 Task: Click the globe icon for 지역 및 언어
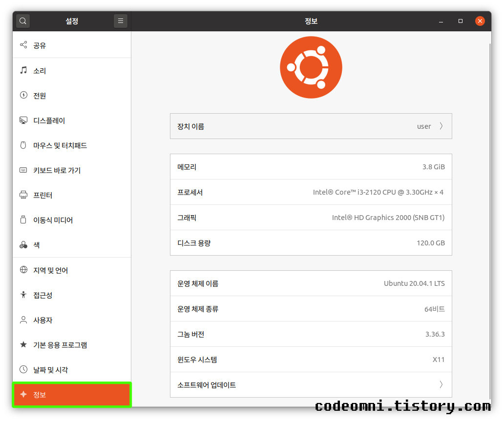23,270
